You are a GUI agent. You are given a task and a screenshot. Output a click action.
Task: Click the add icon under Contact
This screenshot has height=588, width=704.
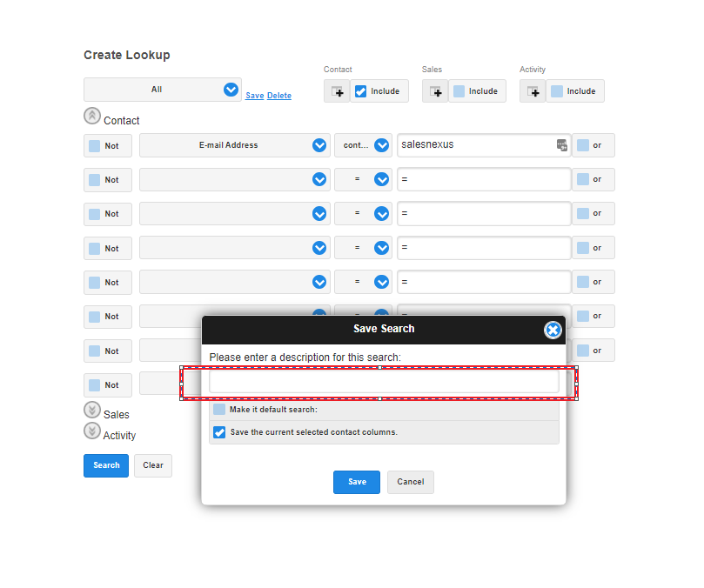tap(337, 91)
